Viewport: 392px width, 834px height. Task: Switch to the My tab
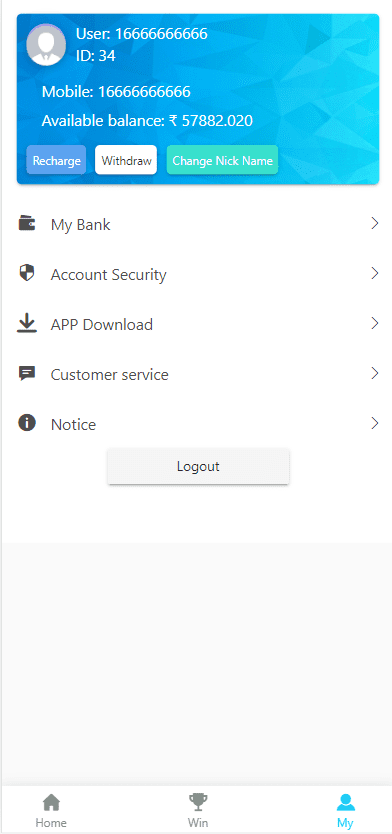(345, 811)
